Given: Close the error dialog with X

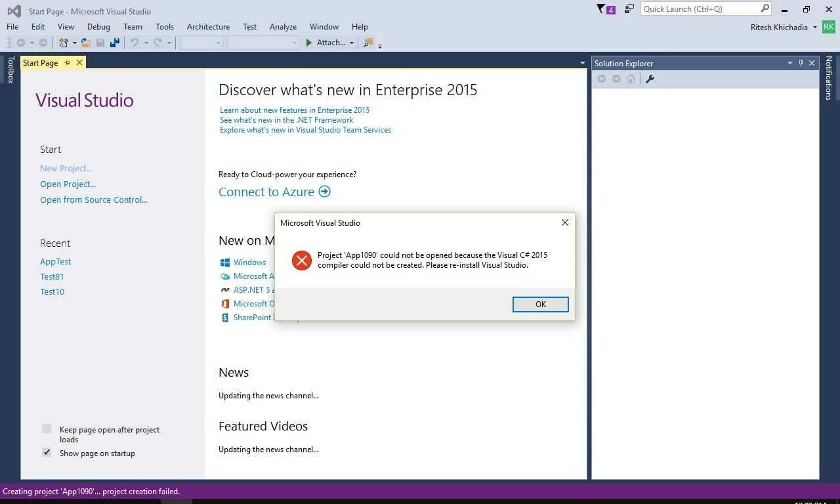Looking at the screenshot, I should pyautogui.click(x=564, y=222).
